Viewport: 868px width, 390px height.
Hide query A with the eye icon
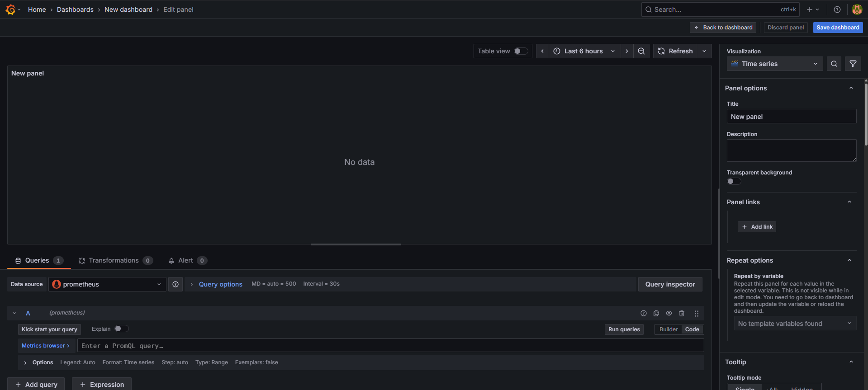pyautogui.click(x=669, y=313)
